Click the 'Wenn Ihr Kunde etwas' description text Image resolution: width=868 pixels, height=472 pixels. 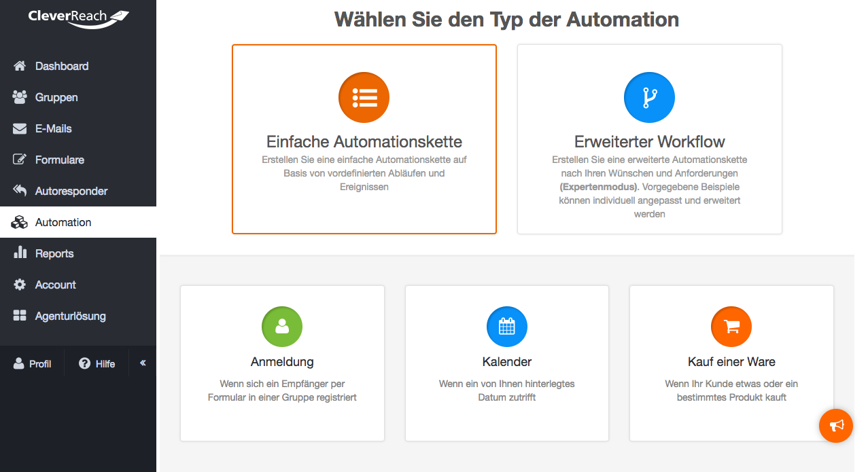coord(731,391)
